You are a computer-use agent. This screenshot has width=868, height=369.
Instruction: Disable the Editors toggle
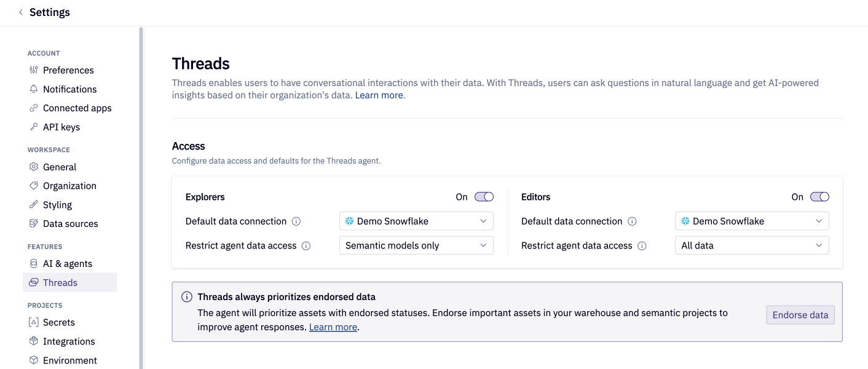(x=819, y=197)
